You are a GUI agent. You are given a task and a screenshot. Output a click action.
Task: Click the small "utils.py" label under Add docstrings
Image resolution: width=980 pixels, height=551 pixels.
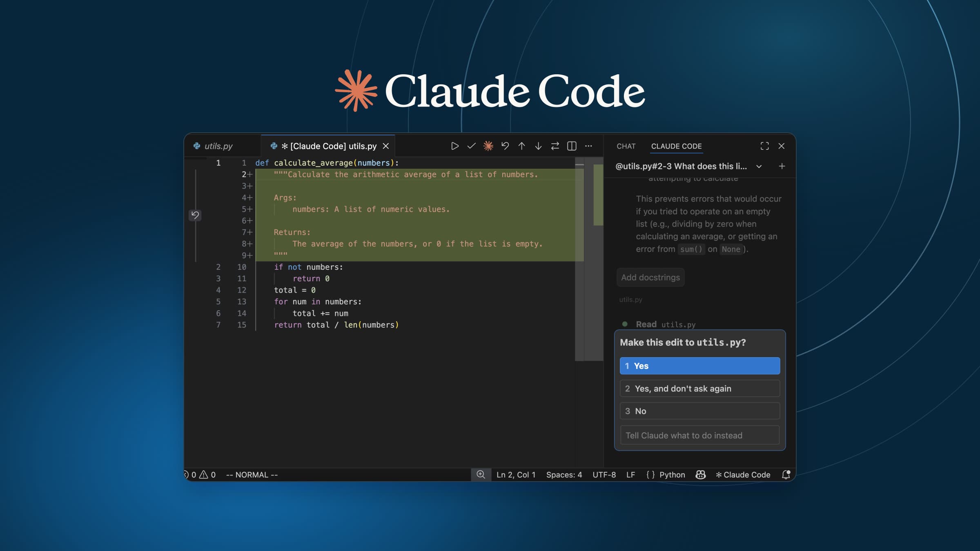tap(630, 300)
